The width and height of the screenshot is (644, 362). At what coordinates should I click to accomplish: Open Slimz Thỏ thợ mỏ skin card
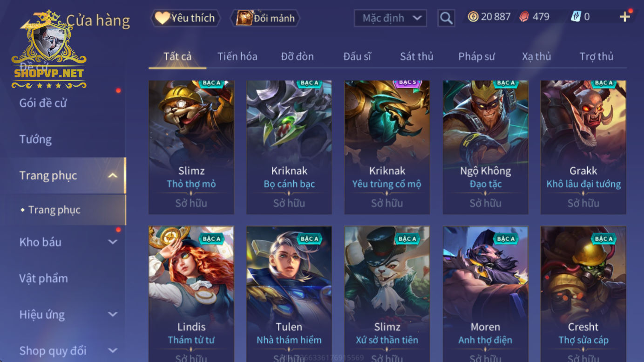click(191, 147)
